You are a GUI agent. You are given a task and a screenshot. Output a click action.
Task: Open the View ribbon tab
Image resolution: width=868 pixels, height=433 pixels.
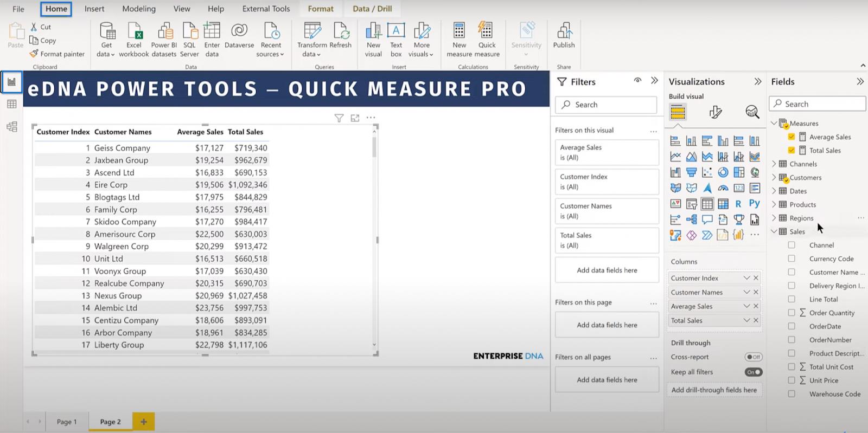[x=182, y=9]
